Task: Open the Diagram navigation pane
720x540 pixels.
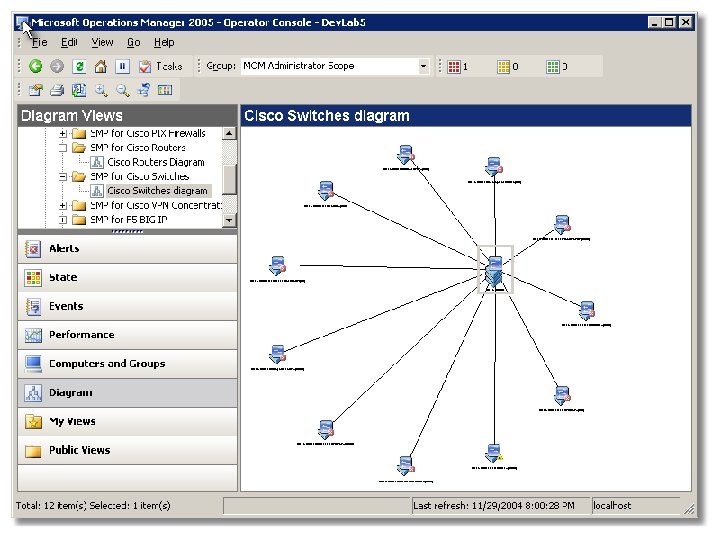Action: tap(127, 393)
